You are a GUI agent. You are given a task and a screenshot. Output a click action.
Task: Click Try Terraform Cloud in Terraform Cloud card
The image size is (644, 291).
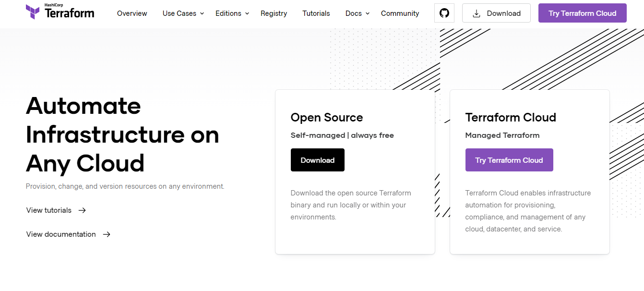pos(509,160)
